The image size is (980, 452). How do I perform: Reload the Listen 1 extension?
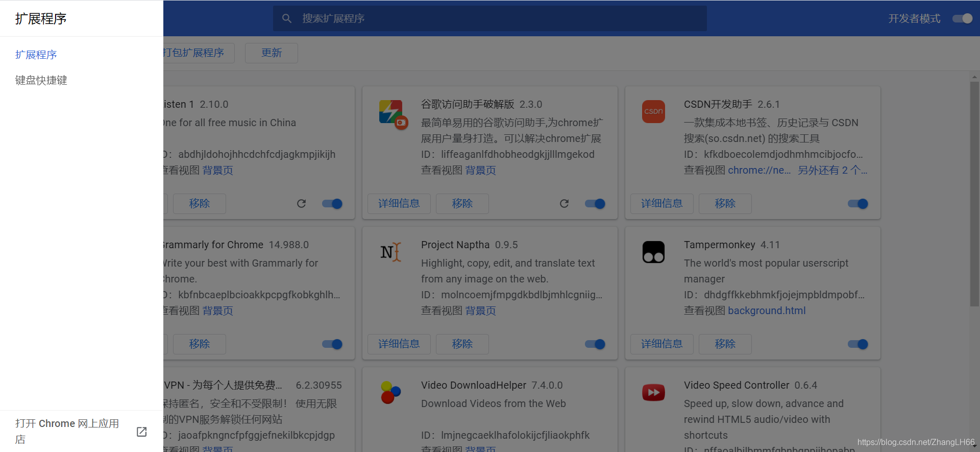(x=301, y=204)
